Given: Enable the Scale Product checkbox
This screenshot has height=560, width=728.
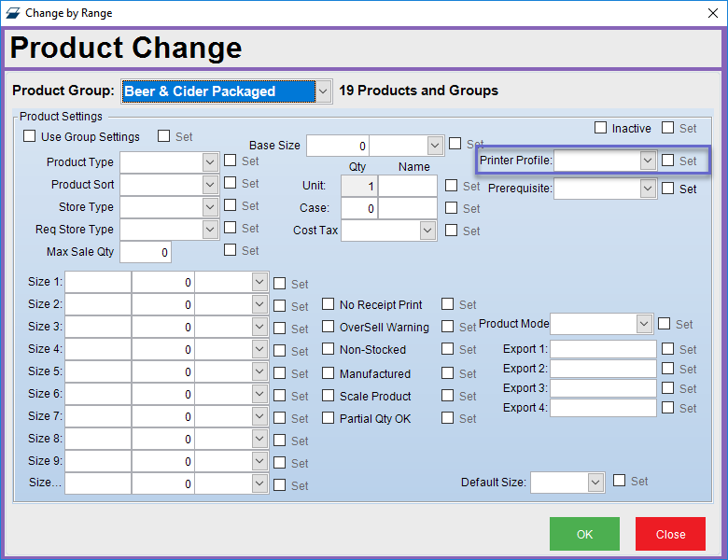Looking at the screenshot, I should 329,396.
